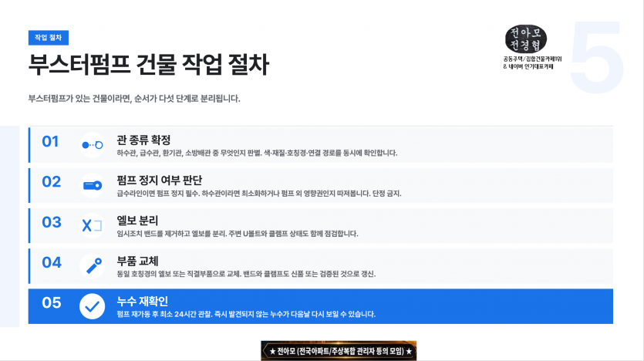This screenshot has height=361, width=644.
Task: Click description starting 펌프 재가동 후 최소 24시간
Action: click(x=246, y=314)
